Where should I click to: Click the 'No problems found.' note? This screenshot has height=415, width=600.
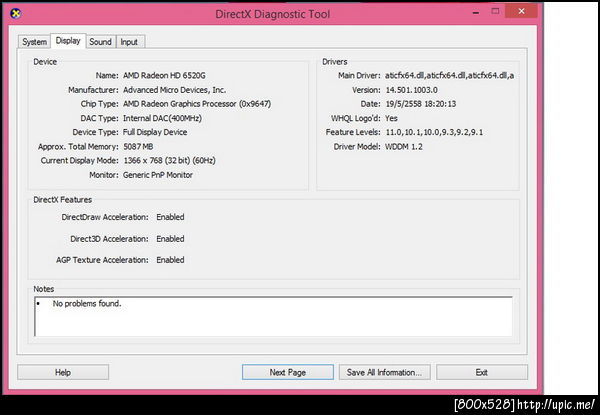click(x=87, y=304)
